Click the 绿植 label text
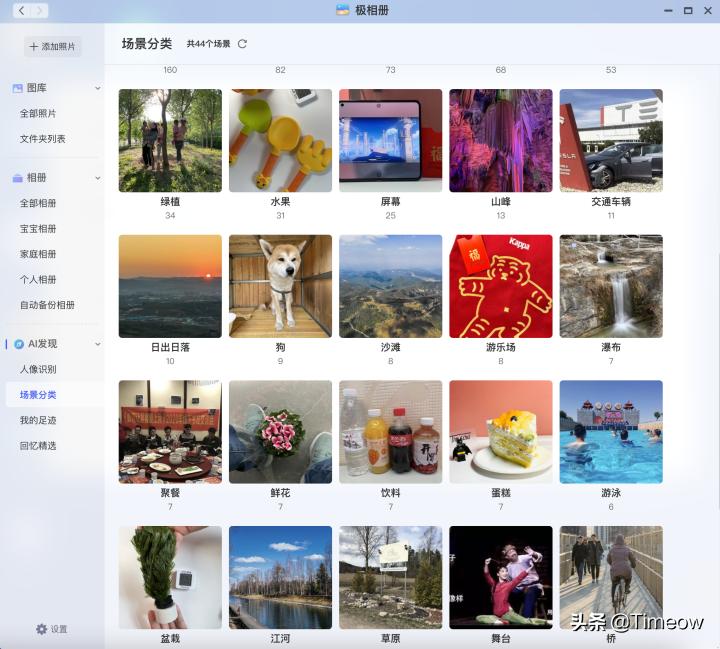The height and width of the screenshot is (649, 720). pyautogui.click(x=170, y=202)
